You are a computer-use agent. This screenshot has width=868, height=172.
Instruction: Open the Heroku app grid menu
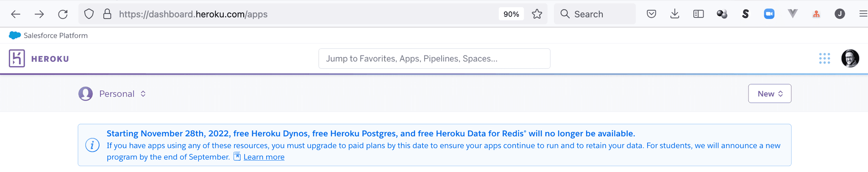824,58
